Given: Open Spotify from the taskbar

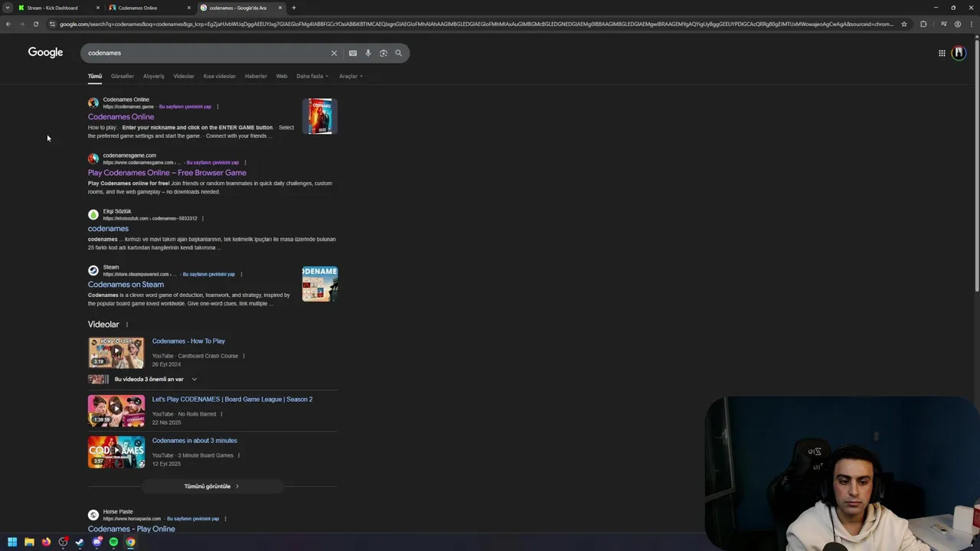Looking at the screenshot, I should [114, 542].
